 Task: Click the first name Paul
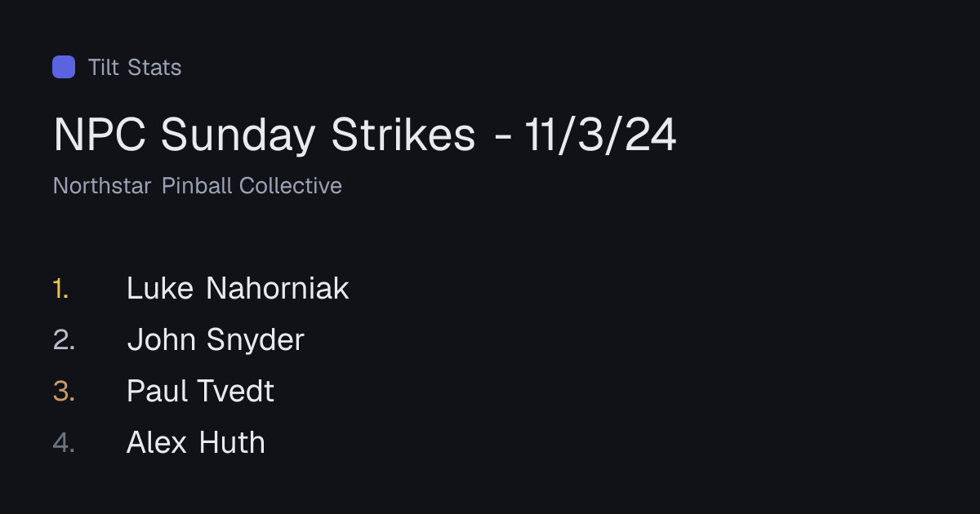coord(158,391)
